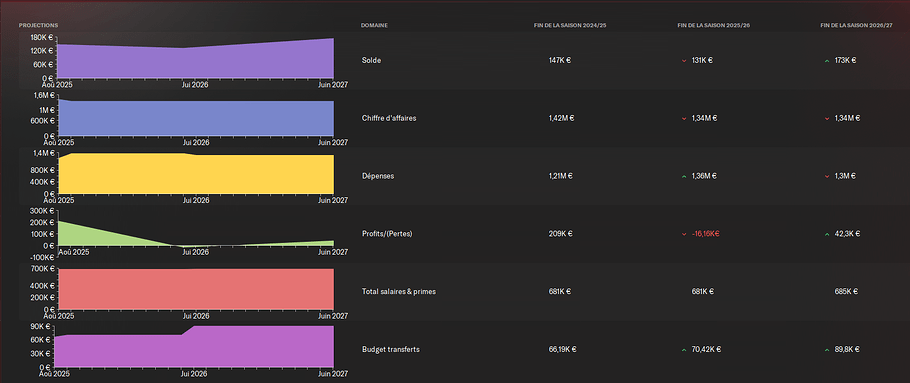This screenshot has width=910, height=383.
Task: Click the Projections column header
Action: coord(38,26)
